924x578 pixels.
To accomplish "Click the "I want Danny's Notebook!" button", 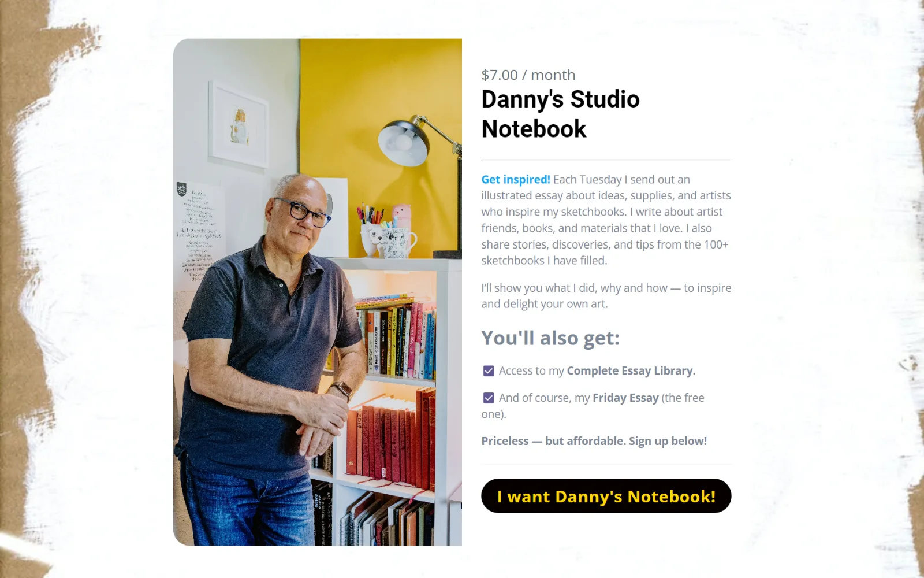I will tap(606, 496).
